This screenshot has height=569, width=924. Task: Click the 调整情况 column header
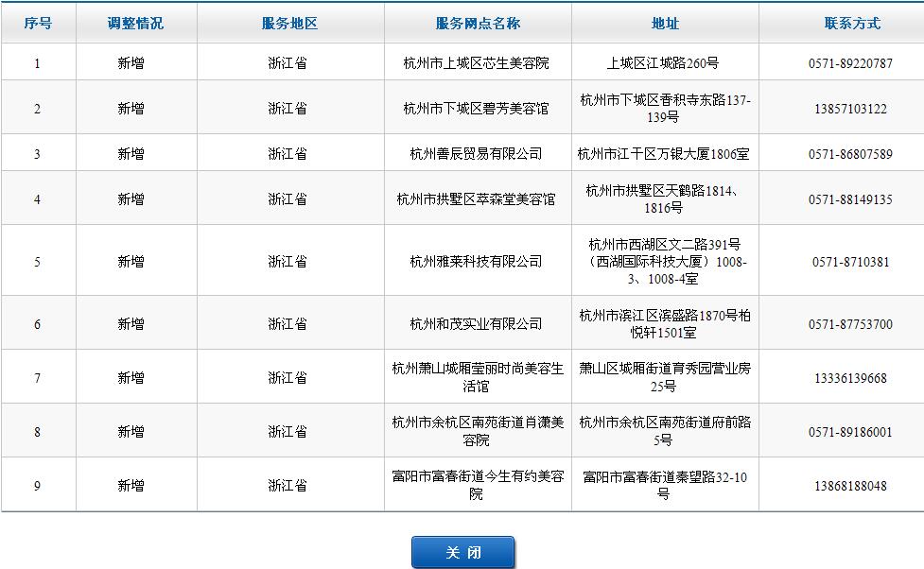click(x=135, y=24)
